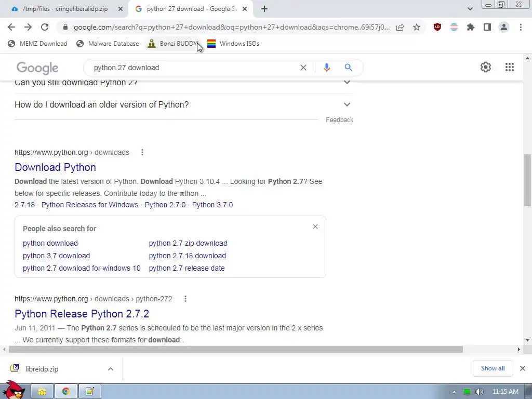Go forward with the browser forward arrow

pos(28,27)
